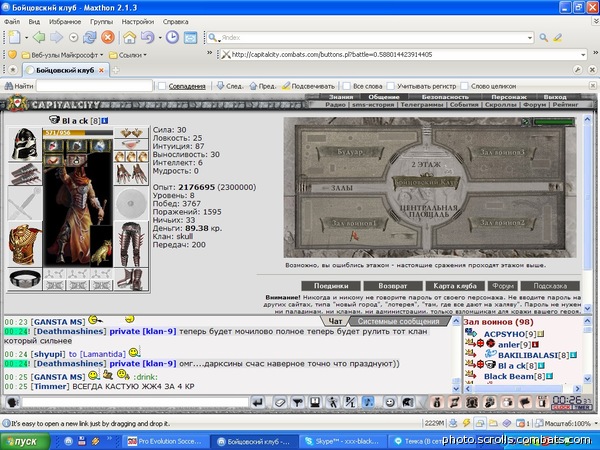
Task: Click the magnifier Search button
Action: 543,38
